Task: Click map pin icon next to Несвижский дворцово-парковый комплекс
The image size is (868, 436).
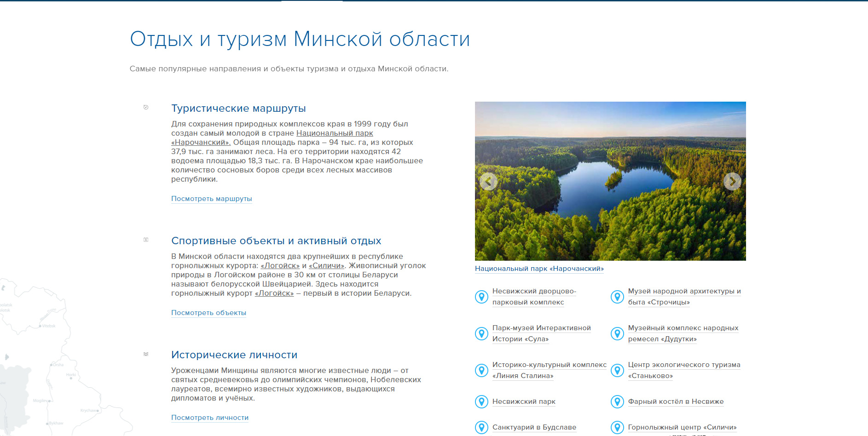Action: tap(481, 297)
